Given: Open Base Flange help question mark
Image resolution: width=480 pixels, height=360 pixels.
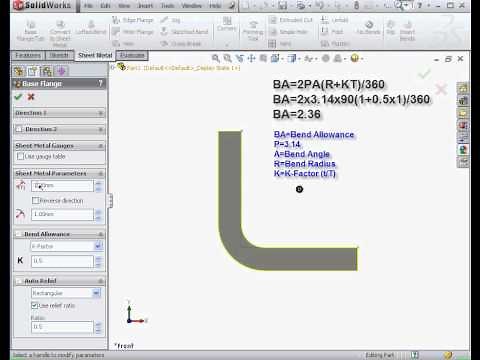Looking at the screenshot, I should coord(100,83).
